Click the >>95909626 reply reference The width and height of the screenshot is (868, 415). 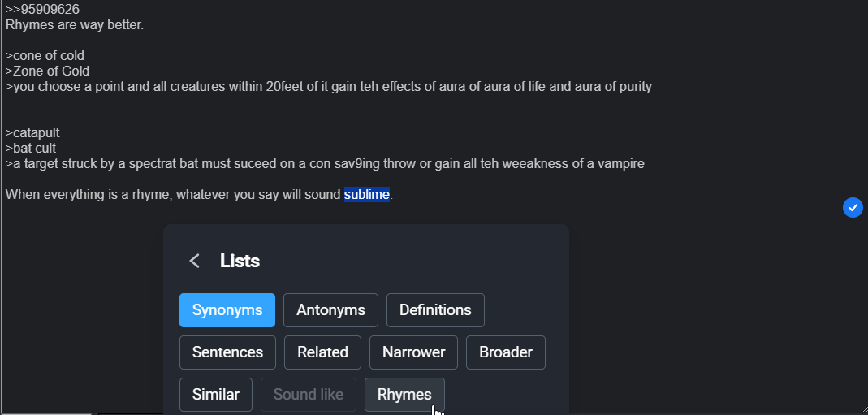pyautogui.click(x=42, y=10)
